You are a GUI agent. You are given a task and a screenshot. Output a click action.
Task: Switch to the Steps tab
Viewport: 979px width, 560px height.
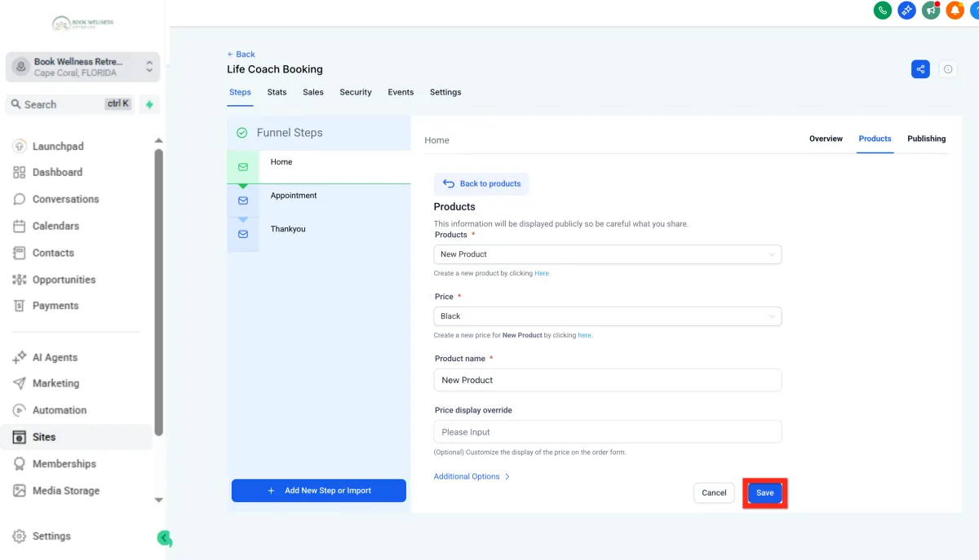(x=240, y=92)
